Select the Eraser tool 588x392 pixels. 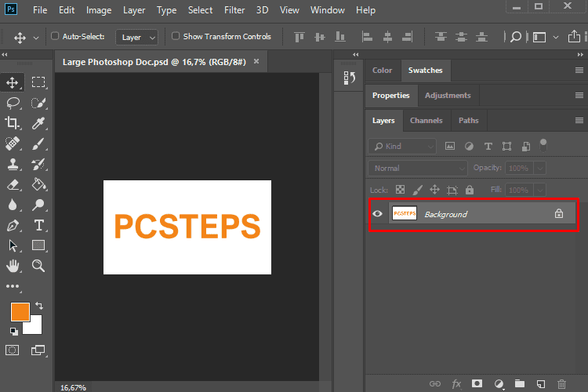(13, 184)
